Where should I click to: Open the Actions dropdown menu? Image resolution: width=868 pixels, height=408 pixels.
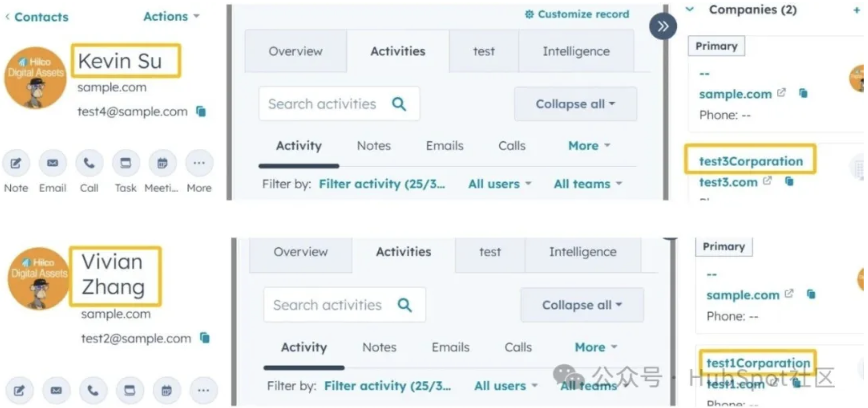pyautogui.click(x=171, y=16)
